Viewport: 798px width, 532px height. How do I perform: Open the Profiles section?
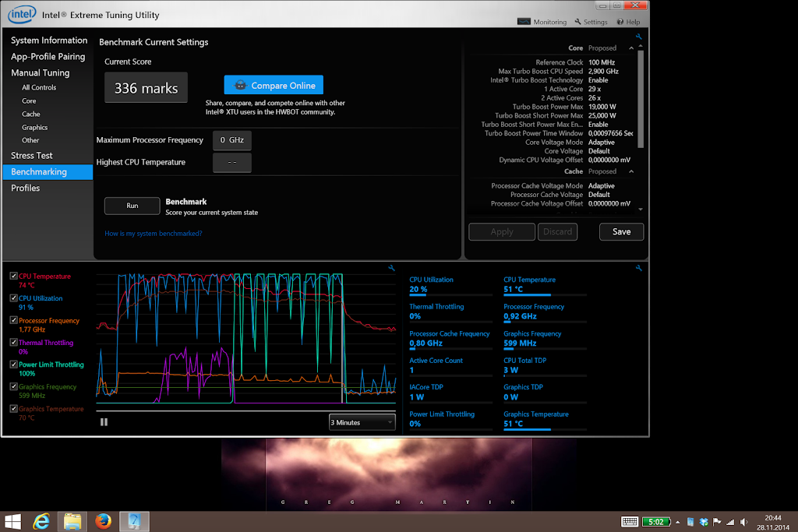coord(26,188)
